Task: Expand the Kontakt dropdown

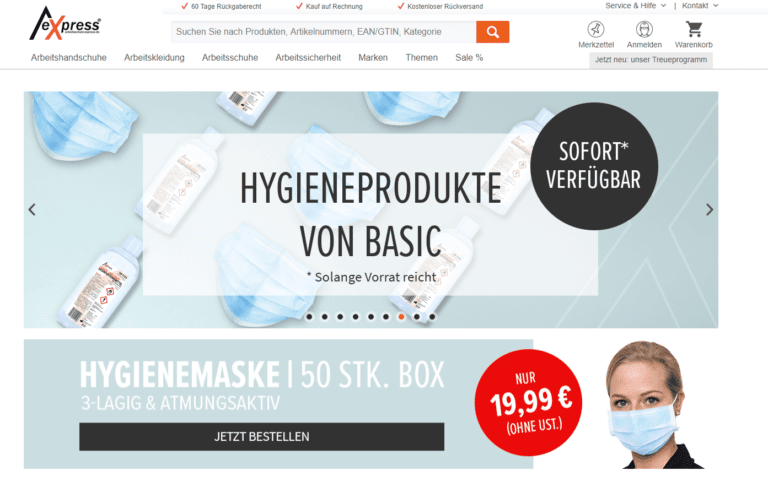Action: (x=700, y=5)
